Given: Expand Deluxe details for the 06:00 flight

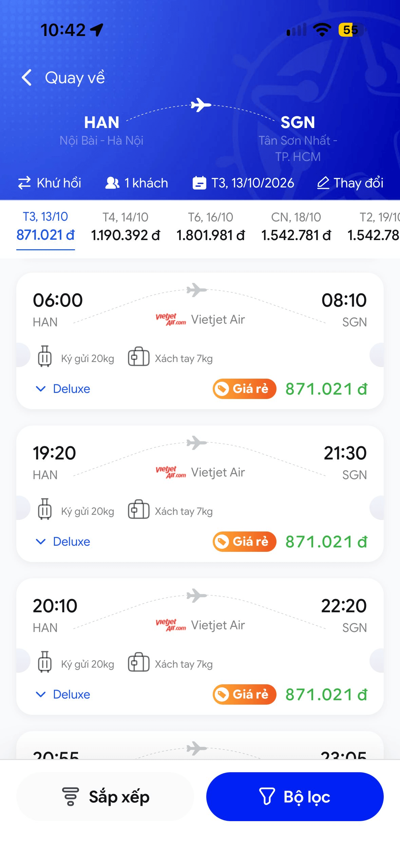Looking at the screenshot, I should (x=63, y=388).
